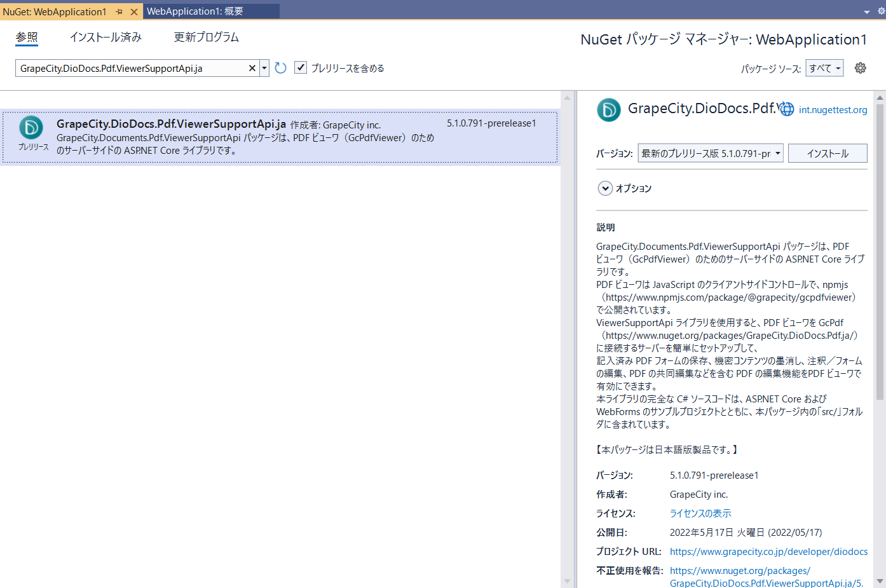
Task: Select the GrapeCity.DioDocs.Pdf.ViewerSupportApi.ja package title
Action: tap(171, 124)
